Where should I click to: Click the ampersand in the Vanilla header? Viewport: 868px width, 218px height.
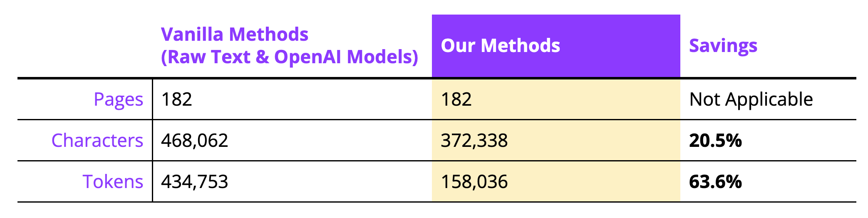coord(262,57)
